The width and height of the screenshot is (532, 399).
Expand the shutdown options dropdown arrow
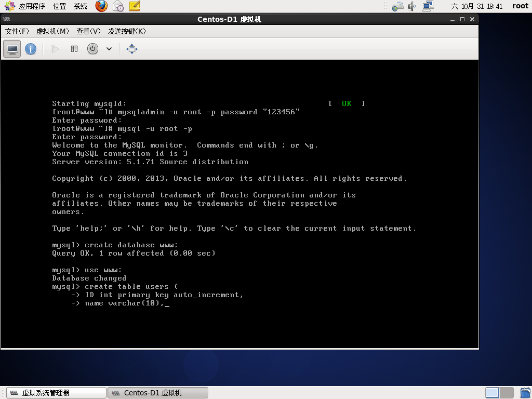tap(109, 49)
